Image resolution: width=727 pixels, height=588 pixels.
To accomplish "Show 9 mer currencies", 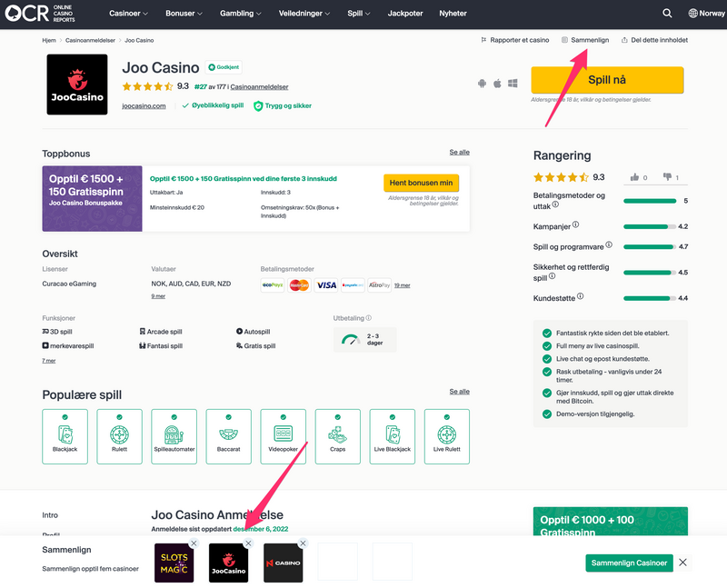I will [x=158, y=296].
